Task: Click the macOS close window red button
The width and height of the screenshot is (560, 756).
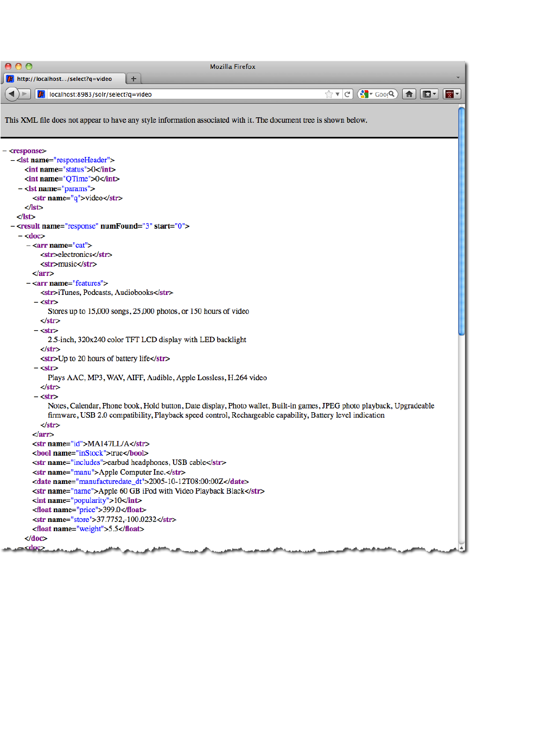Action: [x=8, y=67]
